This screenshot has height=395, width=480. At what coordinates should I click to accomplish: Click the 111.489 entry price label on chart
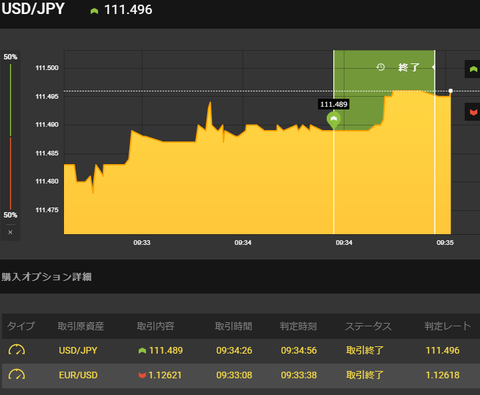click(334, 104)
